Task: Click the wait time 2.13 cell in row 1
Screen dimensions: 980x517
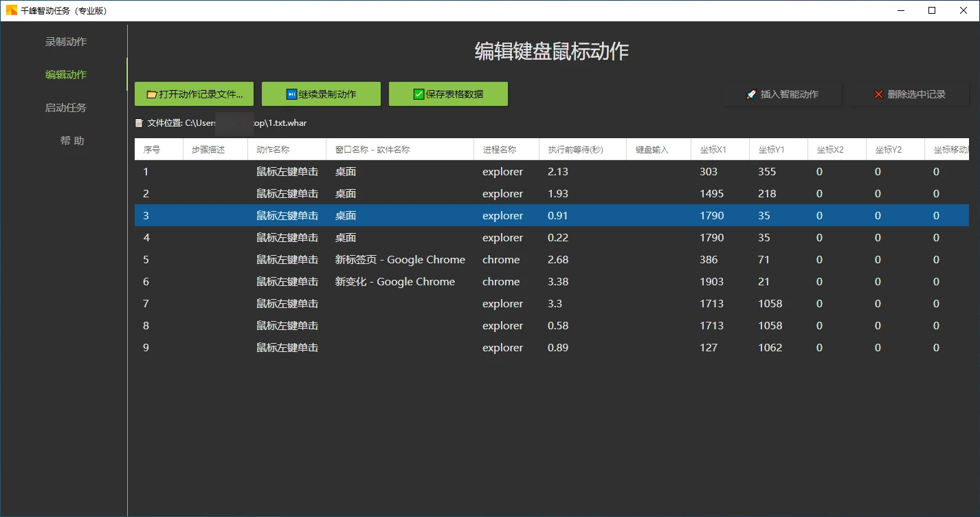Action: click(558, 172)
